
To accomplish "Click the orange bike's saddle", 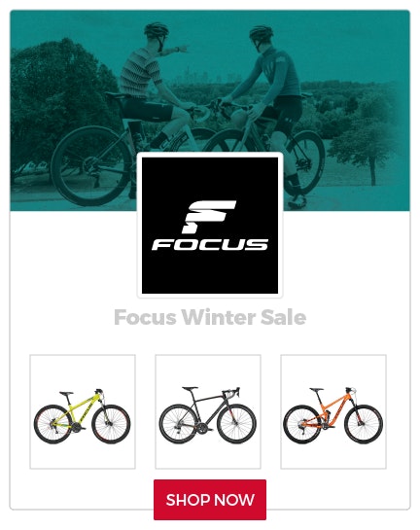I will [x=316, y=389].
